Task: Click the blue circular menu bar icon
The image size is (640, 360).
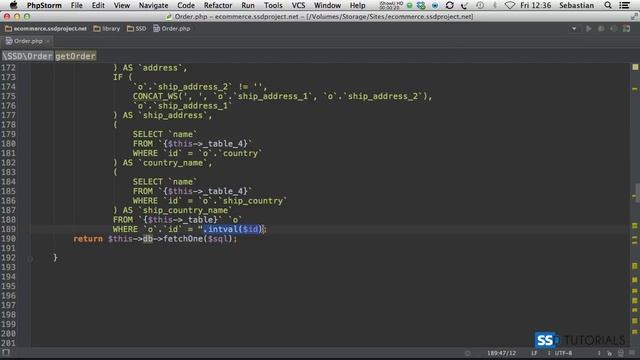Action: click(x=435, y=5)
